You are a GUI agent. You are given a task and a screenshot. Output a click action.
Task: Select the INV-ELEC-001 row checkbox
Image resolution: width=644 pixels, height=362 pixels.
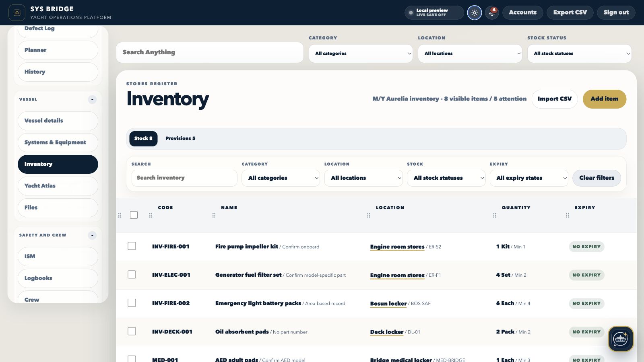[x=132, y=274]
